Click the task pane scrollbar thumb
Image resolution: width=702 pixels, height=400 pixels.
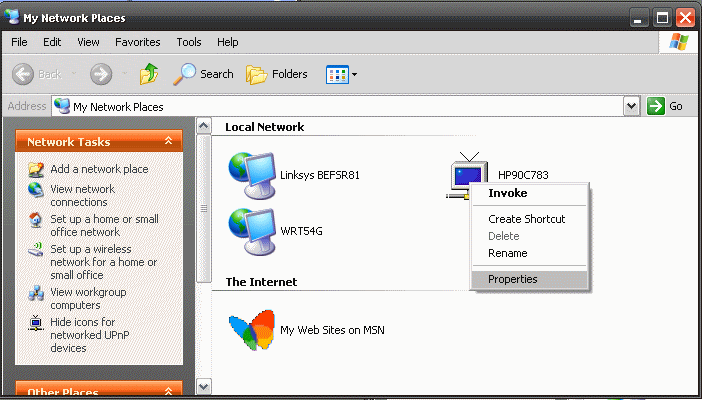(204, 209)
